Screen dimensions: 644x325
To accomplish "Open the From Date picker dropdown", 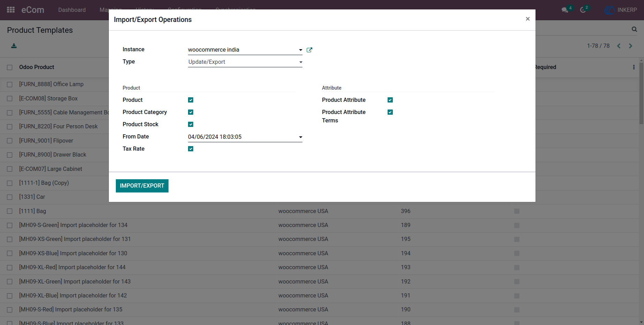I will pos(301,137).
